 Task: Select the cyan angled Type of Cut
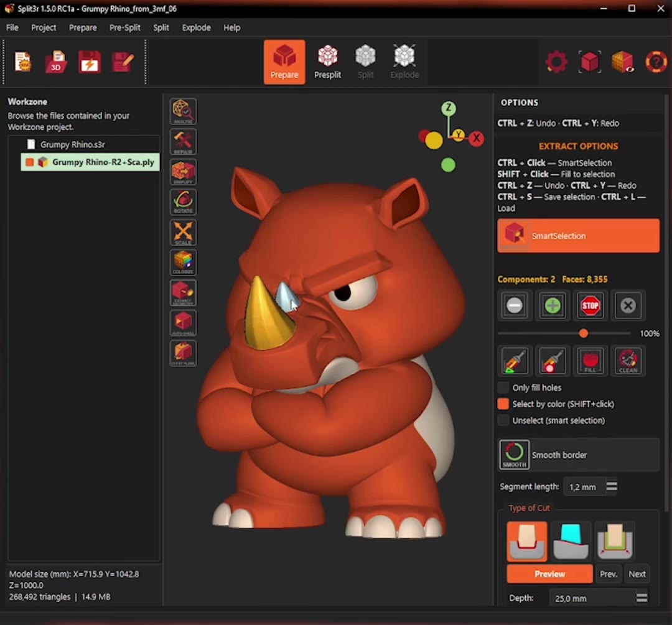coord(571,541)
